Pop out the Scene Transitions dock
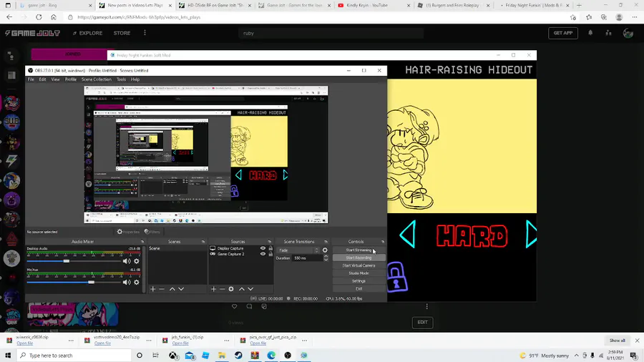Image resolution: width=644 pixels, height=362 pixels. click(x=326, y=242)
